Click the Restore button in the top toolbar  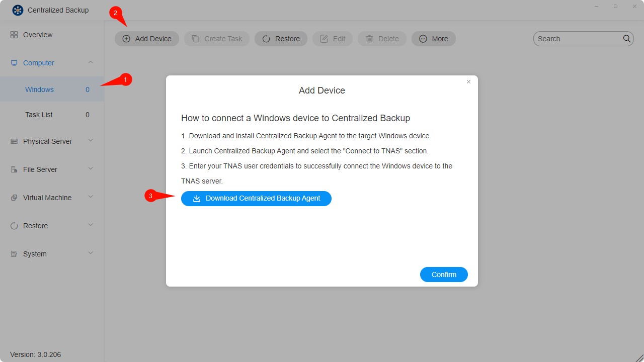pos(281,39)
